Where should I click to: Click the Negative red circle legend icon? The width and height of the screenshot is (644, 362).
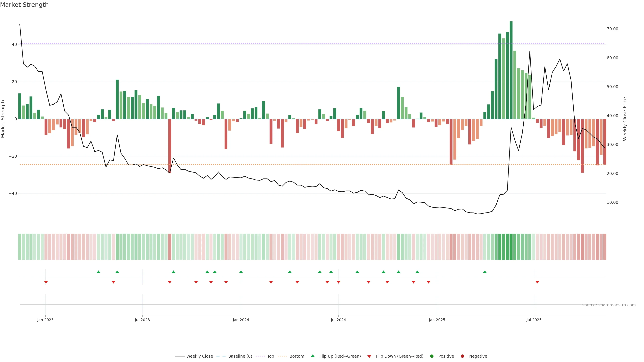pos(462,356)
